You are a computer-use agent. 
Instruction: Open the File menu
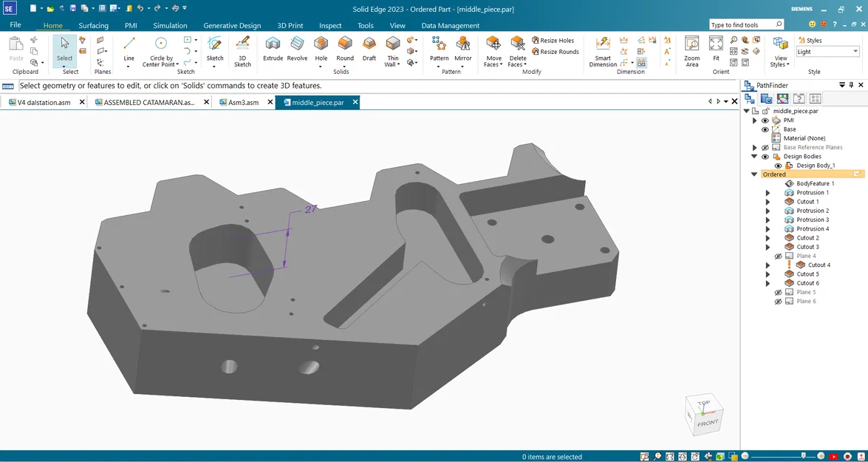[x=16, y=25]
